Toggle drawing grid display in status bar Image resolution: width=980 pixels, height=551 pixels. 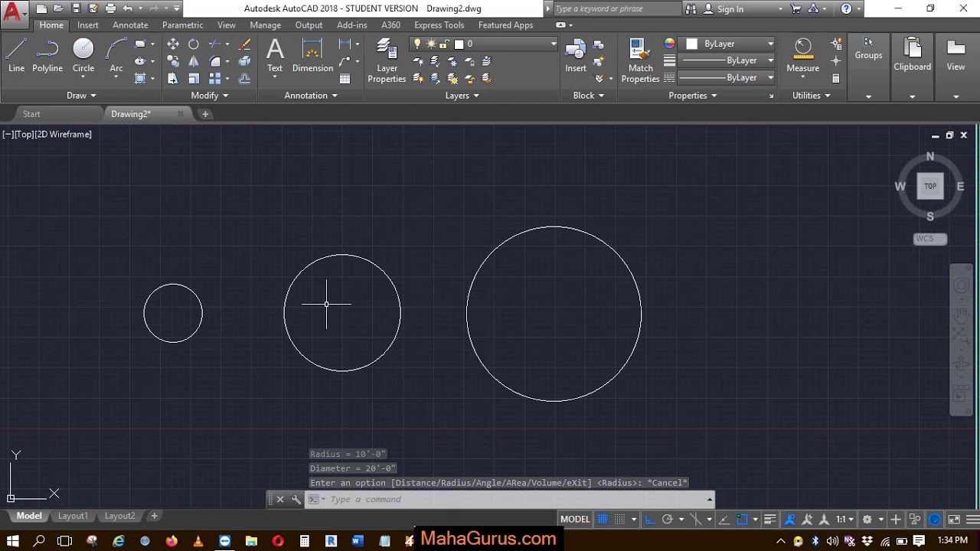click(603, 519)
